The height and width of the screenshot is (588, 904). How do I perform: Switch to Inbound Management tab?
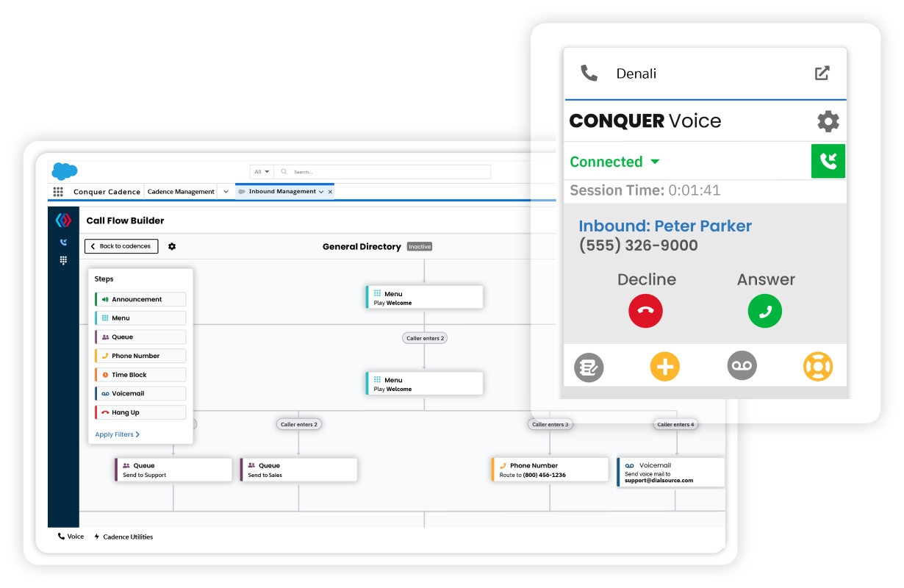point(282,192)
